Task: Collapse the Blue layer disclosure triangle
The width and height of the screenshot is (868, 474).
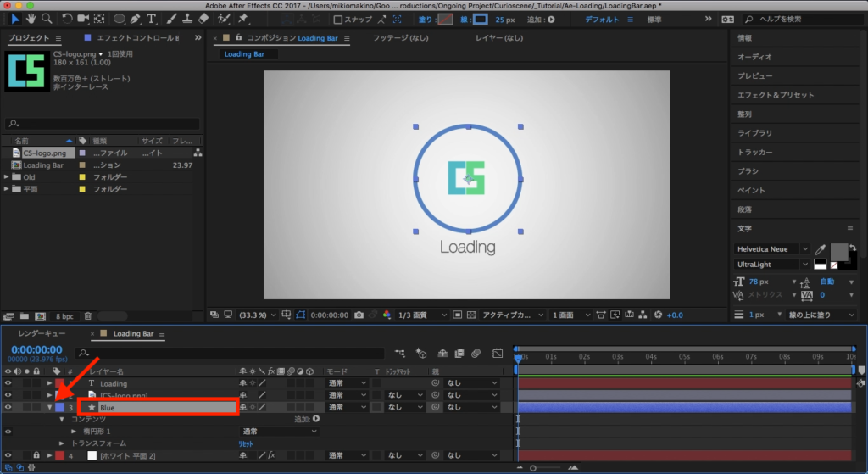Action: click(49, 407)
